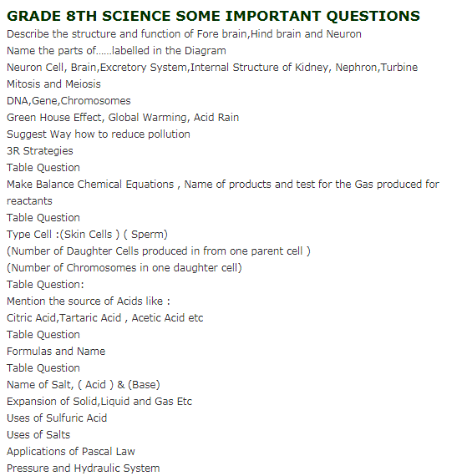Image resolution: width=467 pixels, height=476 pixels.
Task: Click 'Expansion of Solid,Liquid and Gas Etc'
Action: point(99,402)
